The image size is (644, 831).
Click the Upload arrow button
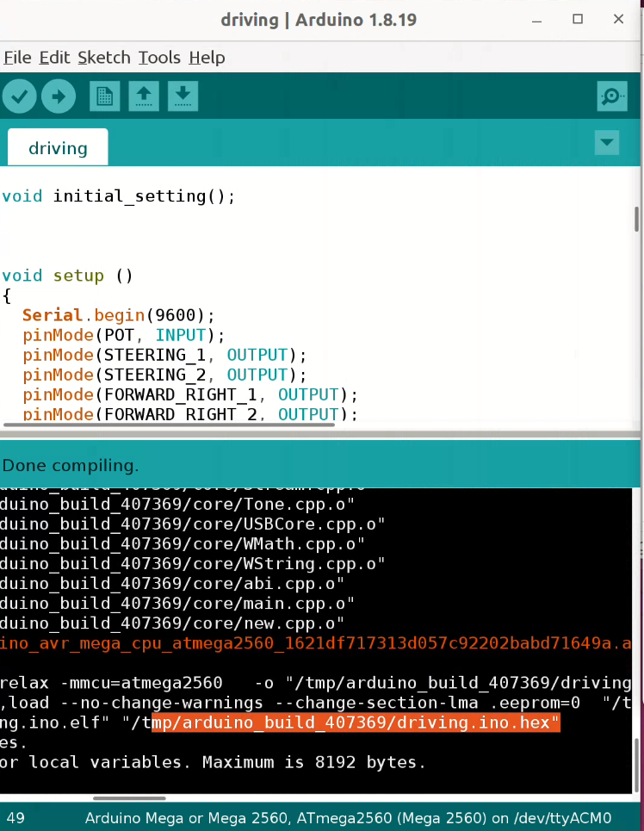(59, 96)
